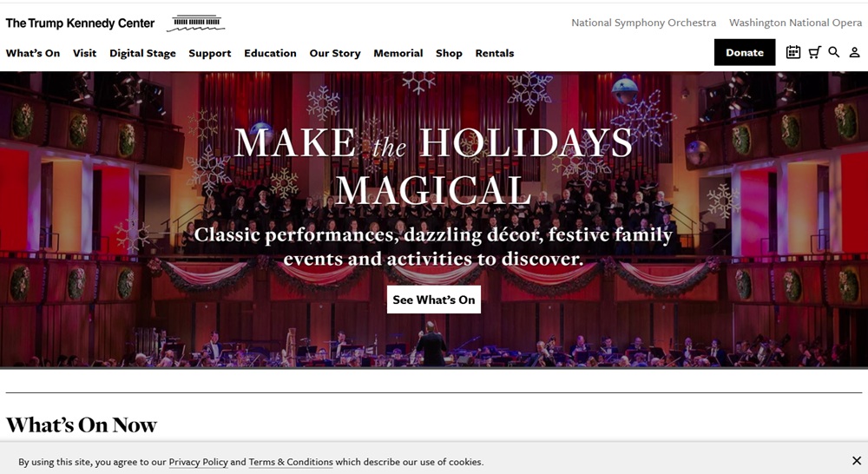Go to the Education menu
868x474 pixels.
point(270,54)
